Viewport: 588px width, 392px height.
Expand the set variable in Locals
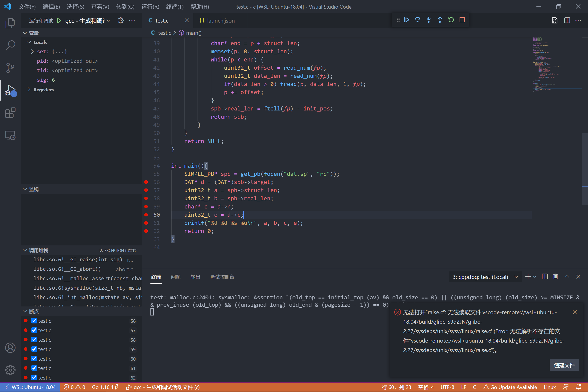[32, 52]
